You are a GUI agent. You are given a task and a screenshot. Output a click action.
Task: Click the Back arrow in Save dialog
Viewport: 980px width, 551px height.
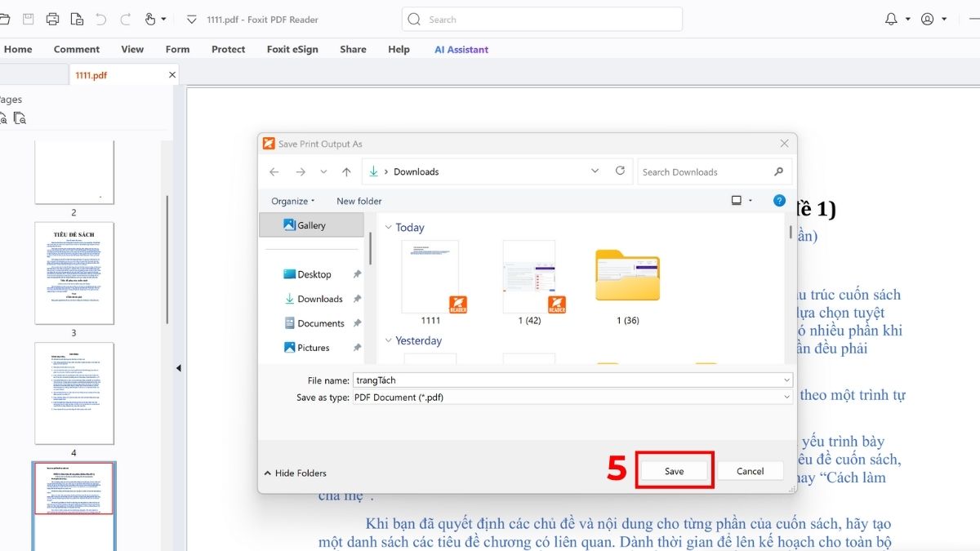pyautogui.click(x=274, y=171)
